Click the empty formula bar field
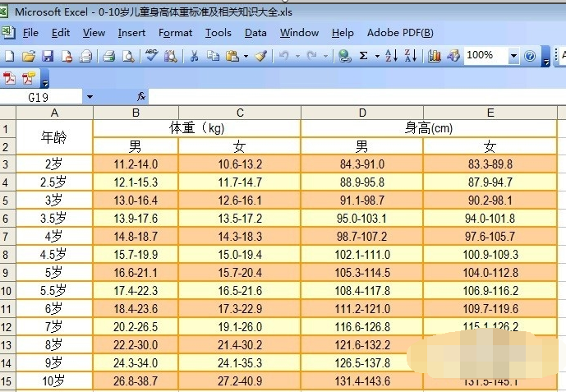This screenshot has height=392, width=566. (357, 96)
